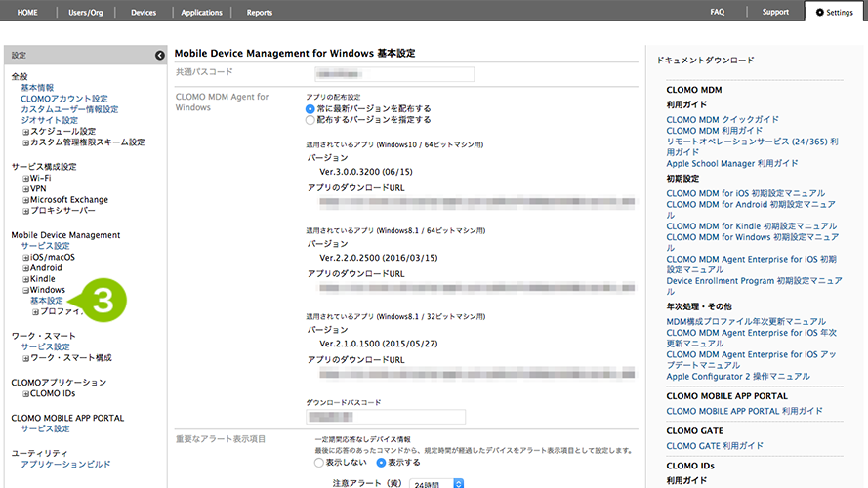Open CLOMO MDM for Windows 初期設定マニュアル
Viewport: 868px width, 488px height.
pyautogui.click(x=753, y=242)
